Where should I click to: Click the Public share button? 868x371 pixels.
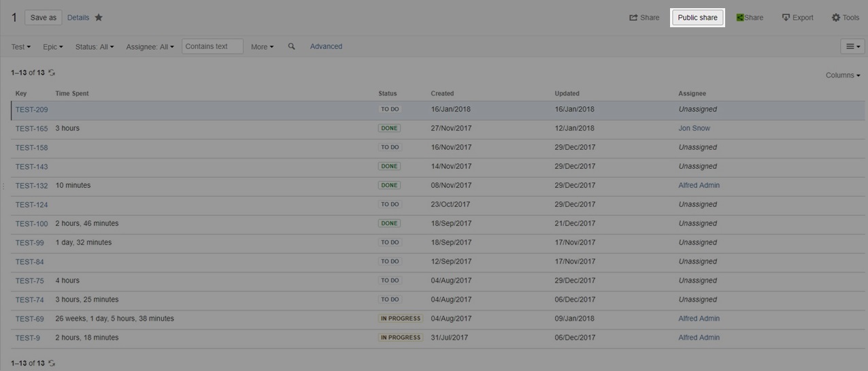(697, 18)
